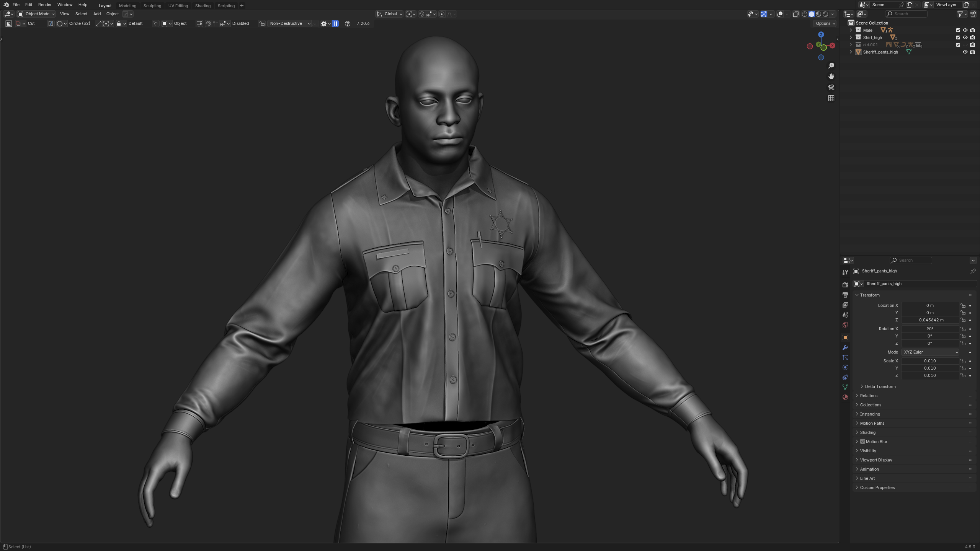This screenshot has width=980, height=551.
Task: Open the Material properties tab
Action: pos(845,397)
